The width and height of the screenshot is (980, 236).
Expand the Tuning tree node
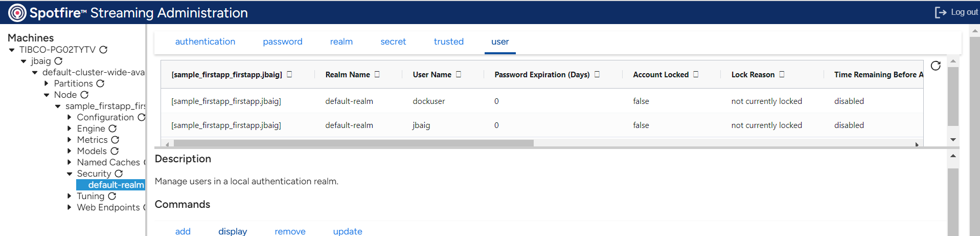70,196
